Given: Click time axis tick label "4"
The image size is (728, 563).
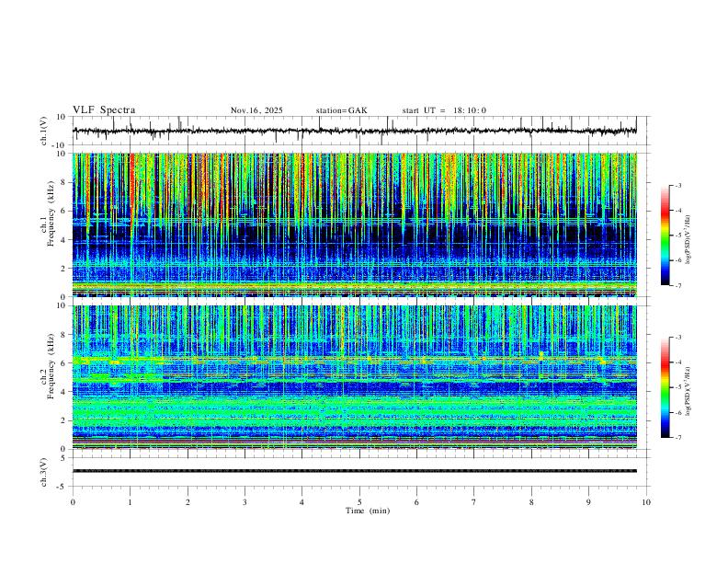Looking at the screenshot, I should (x=301, y=502).
